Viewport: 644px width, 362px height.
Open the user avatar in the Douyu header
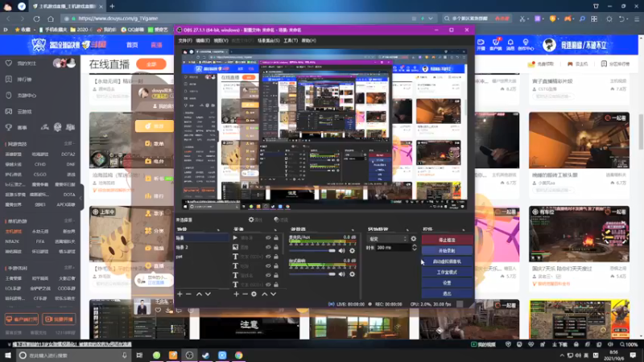point(549,45)
